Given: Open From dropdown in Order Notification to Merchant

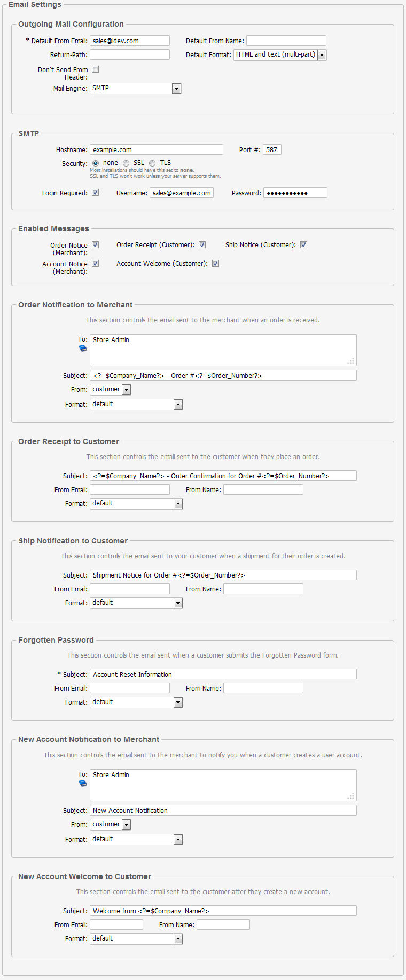Looking at the screenshot, I should 127,390.
